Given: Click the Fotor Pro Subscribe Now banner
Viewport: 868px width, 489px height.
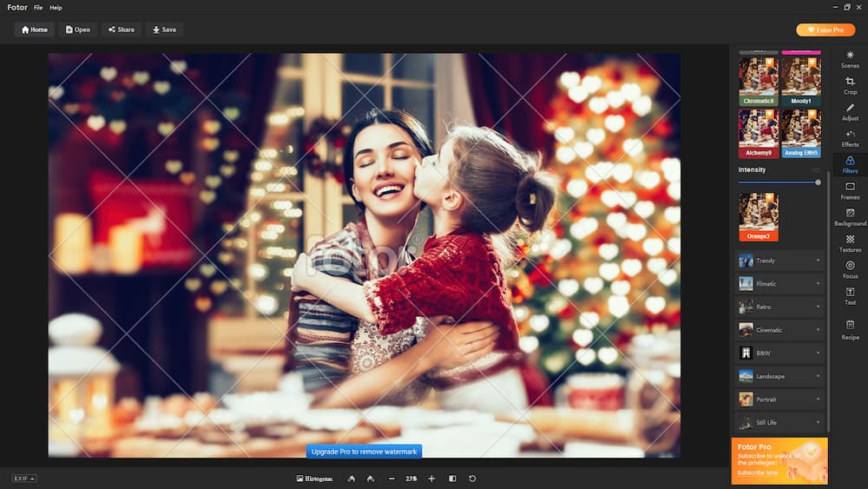Looking at the screenshot, I should pyautogui.click(x=779, y=460).
